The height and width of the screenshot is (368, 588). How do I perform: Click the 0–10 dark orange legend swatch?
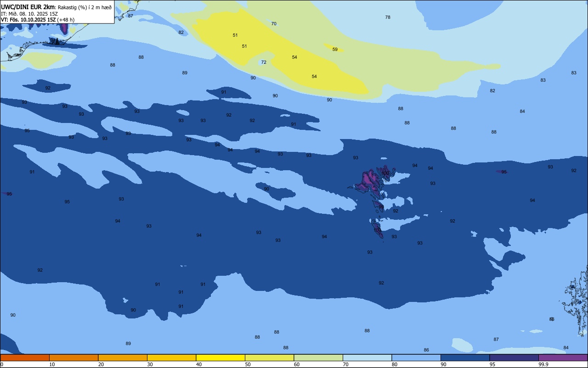coord(25,357)
